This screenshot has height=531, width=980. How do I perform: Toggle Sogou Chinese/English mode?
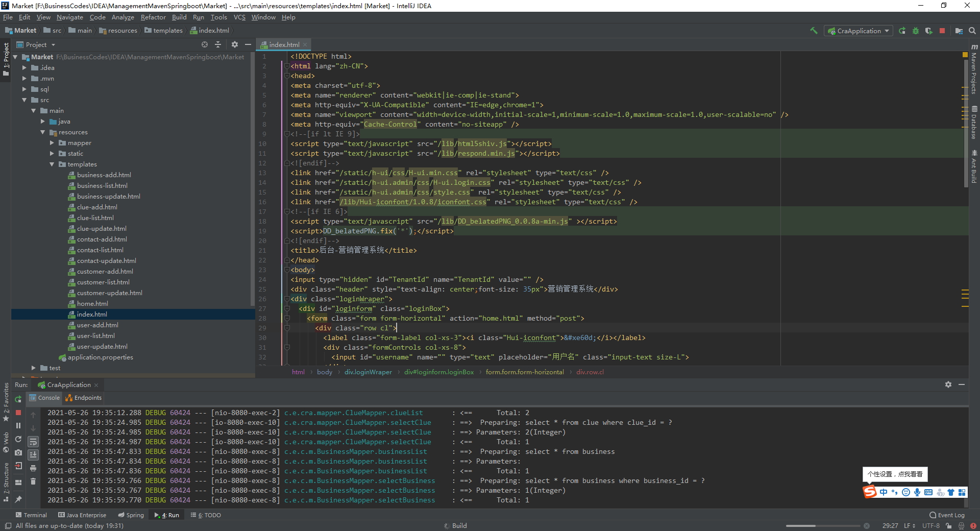(x=884, y=492)
